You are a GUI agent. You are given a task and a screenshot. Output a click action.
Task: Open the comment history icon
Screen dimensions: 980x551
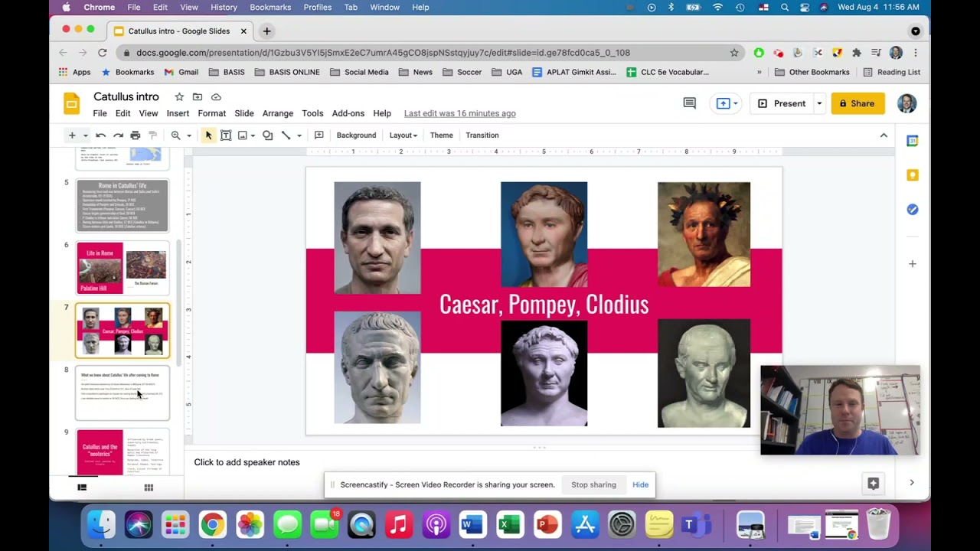689,103
